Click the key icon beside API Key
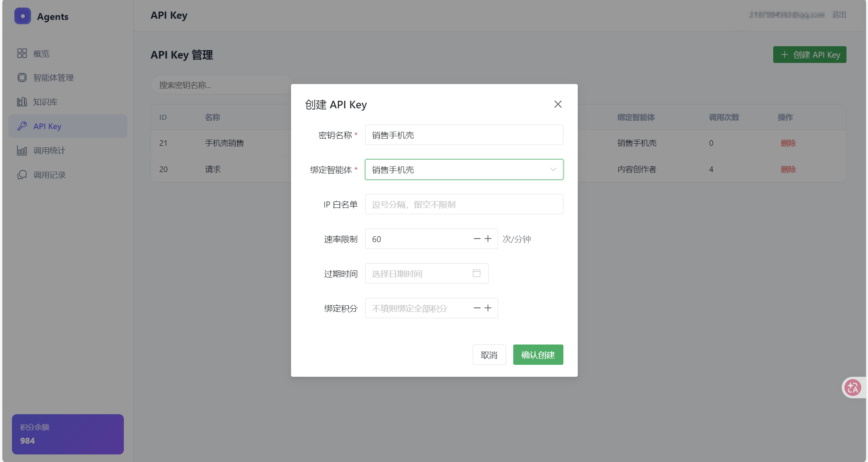 [x=22, y=126]
